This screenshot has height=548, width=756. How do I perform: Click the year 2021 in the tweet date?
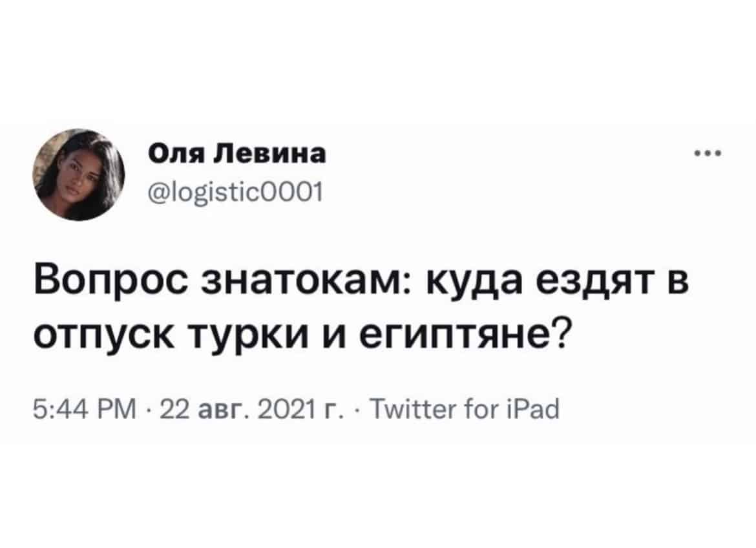(284, 410)
